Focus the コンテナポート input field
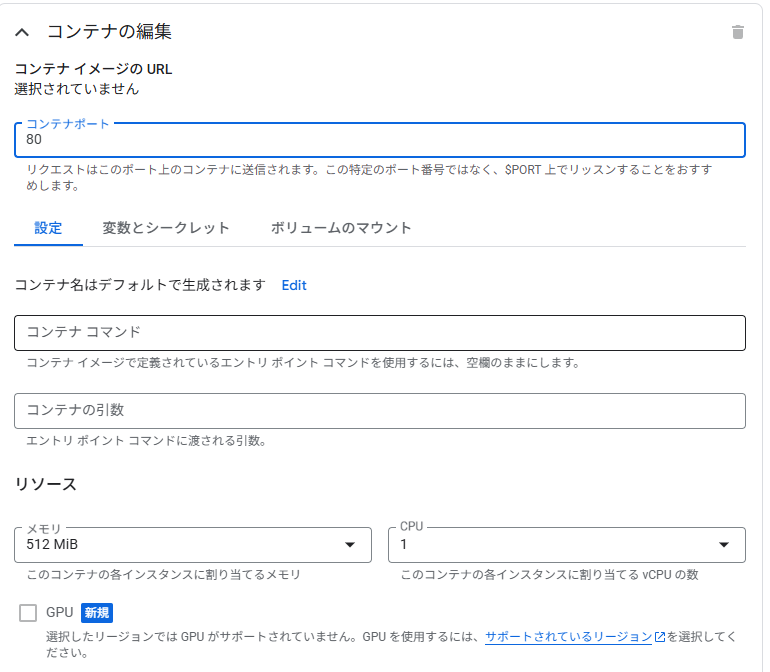This screenshot has width=770, height=672. tap(380, 140)
